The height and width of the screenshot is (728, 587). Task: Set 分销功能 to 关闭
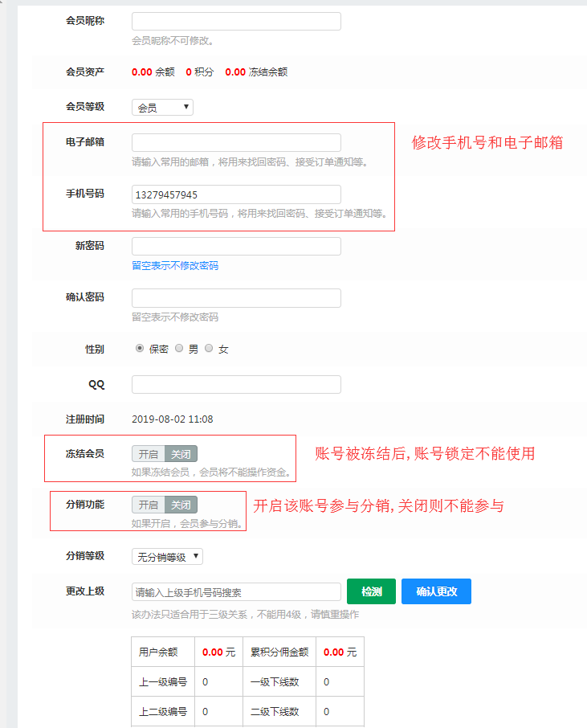(x=181, y=505)
